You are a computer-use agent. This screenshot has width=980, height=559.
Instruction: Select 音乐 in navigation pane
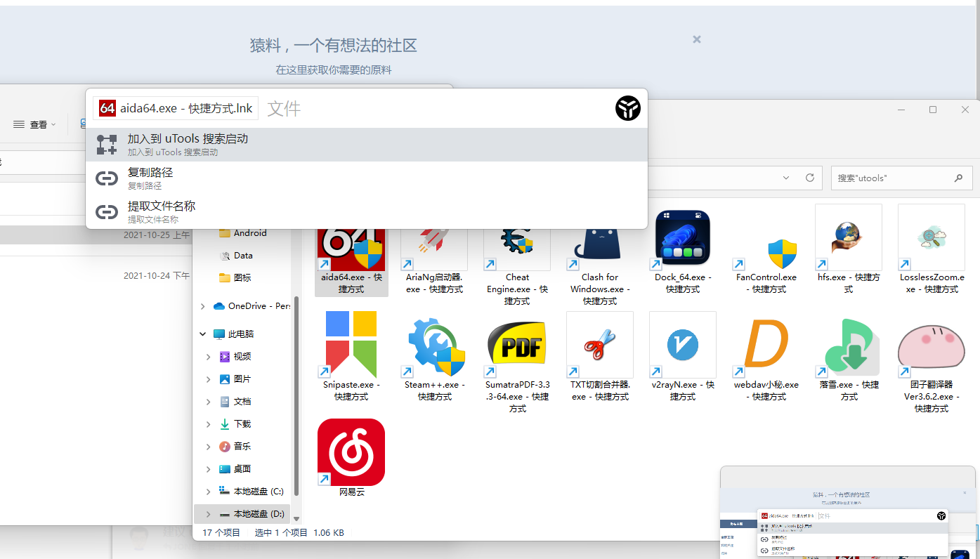pyautogui.click(x=235, y=447)
